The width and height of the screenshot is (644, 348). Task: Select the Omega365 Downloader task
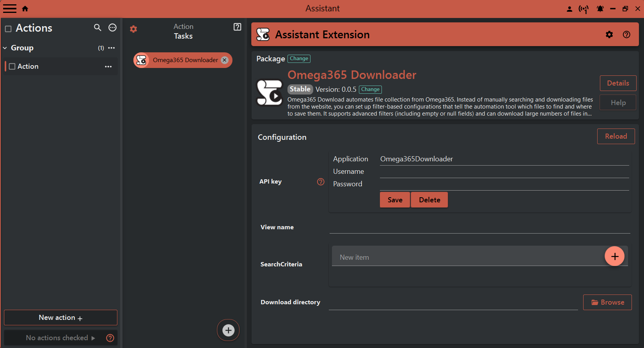[x=185, y=60]
